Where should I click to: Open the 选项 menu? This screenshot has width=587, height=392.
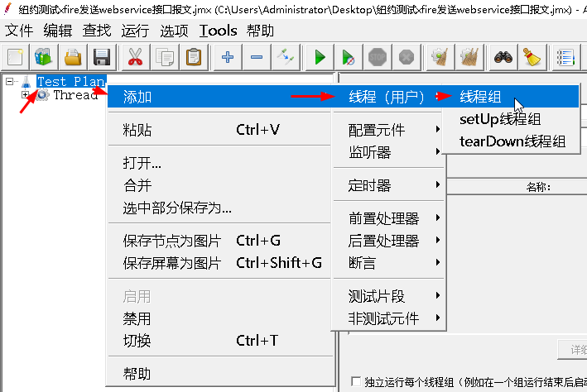(x=174, y=31)
